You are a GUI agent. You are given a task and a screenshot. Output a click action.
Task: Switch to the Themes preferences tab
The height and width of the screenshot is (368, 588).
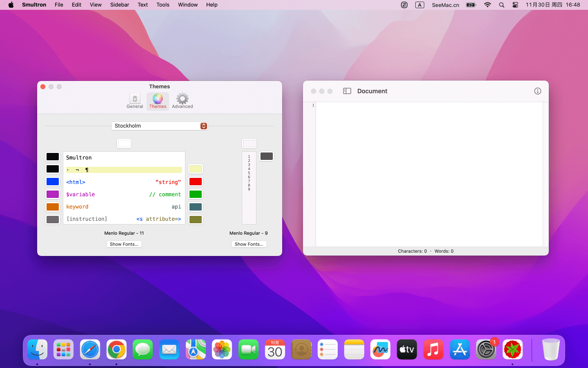pyautogui.click(x=158, y=101)
